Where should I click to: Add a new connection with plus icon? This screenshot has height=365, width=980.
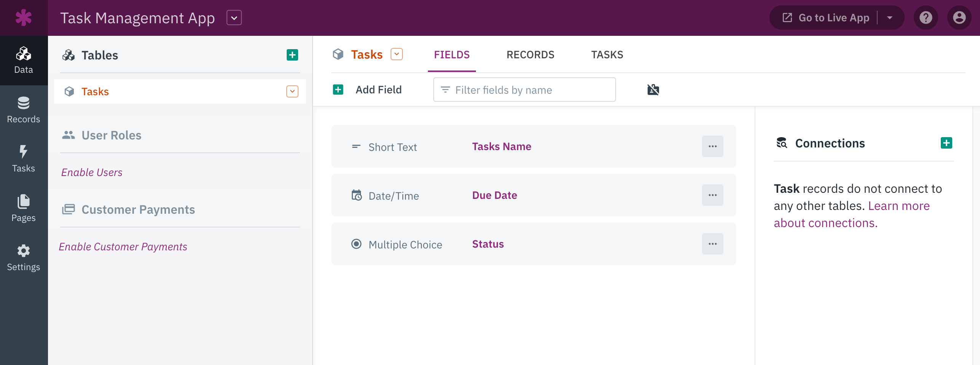coord(946,143)
